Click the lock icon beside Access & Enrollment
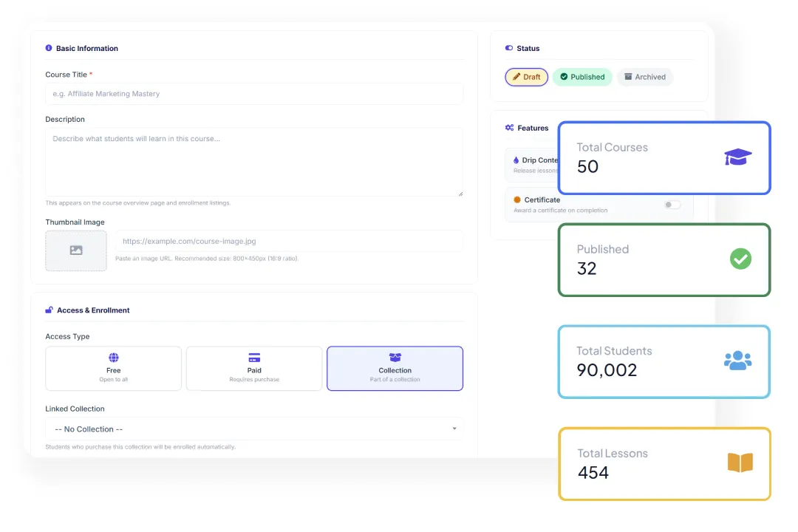 pyautogui.click(x=49, y=310)
